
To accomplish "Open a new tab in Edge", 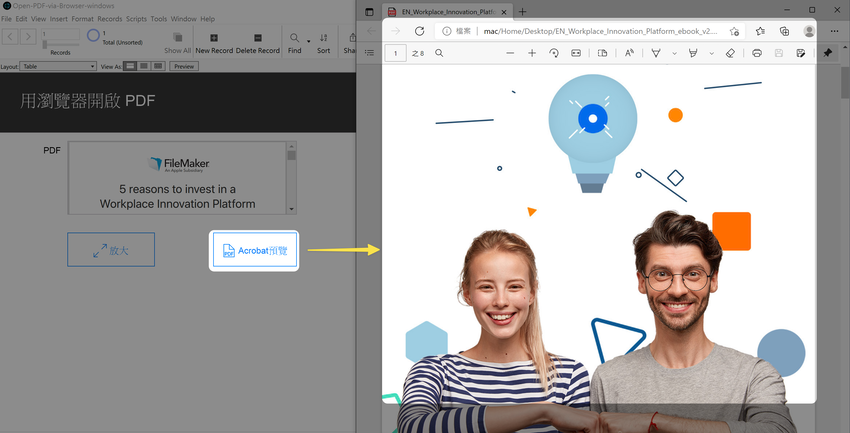I will (x=523, y=11).
